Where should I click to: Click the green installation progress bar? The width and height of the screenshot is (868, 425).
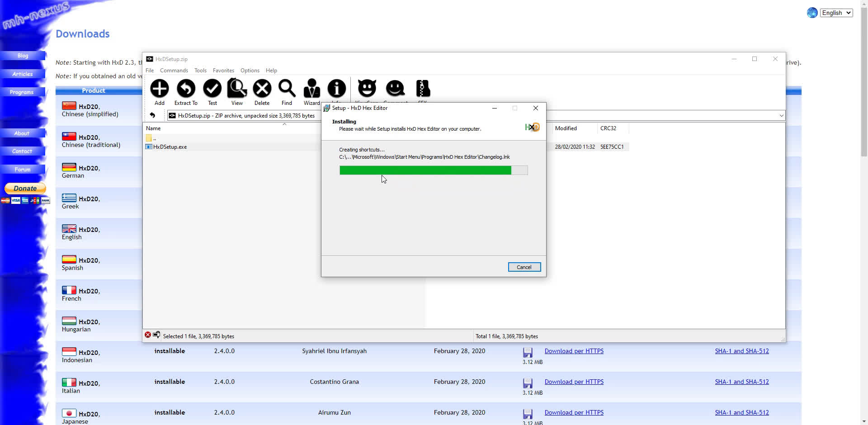click(x=434, y=170)
